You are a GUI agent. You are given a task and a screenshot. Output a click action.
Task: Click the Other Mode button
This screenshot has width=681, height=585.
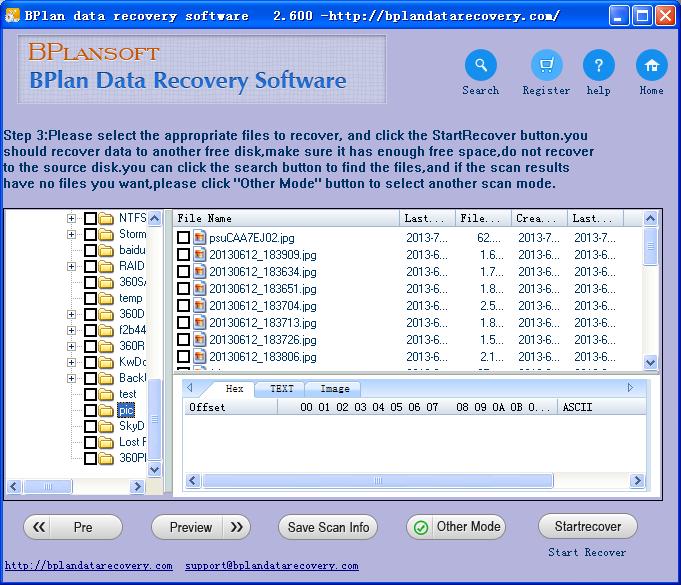456,527
